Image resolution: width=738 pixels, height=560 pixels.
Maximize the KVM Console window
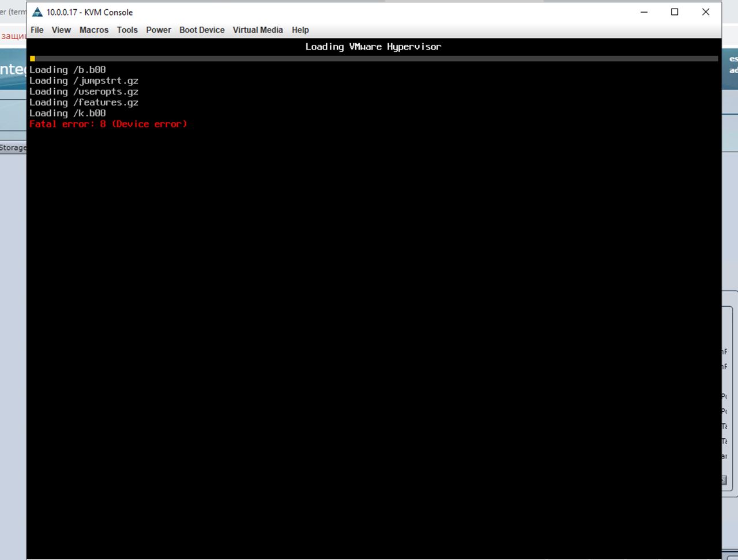tap(675, 12)
